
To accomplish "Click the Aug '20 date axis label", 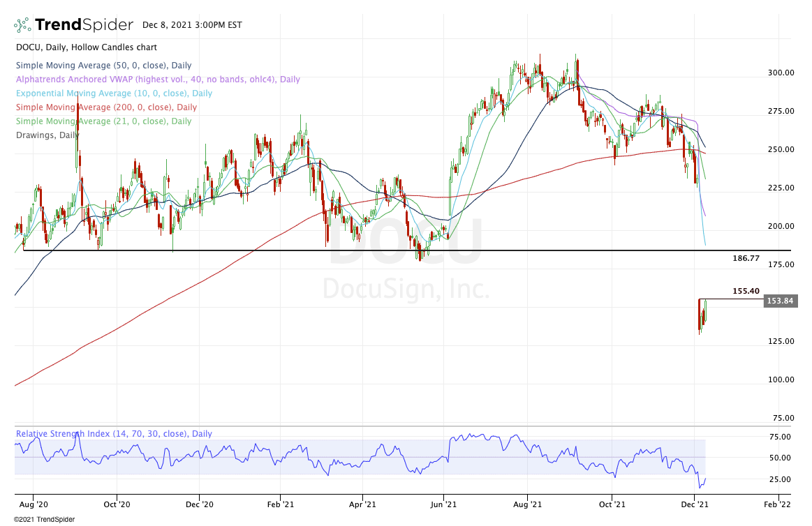I will [x=33, y=504].
